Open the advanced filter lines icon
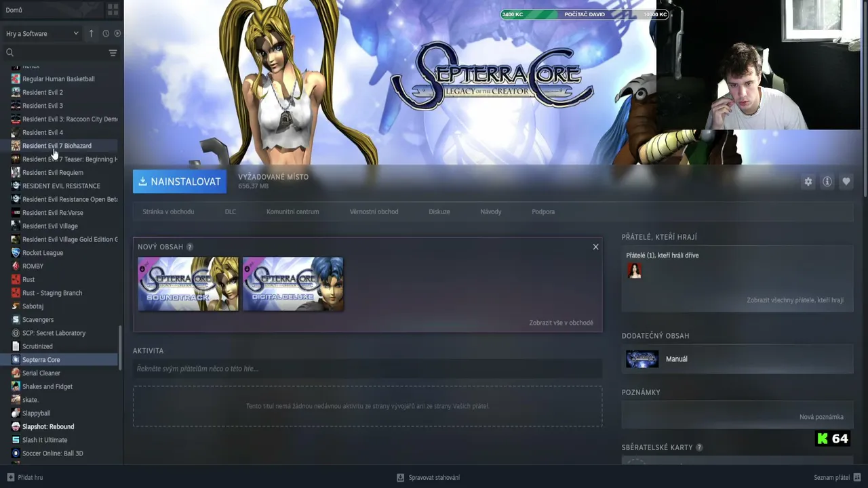The width and height of the screenshot is (868, 488). click(x=113, y=52)
